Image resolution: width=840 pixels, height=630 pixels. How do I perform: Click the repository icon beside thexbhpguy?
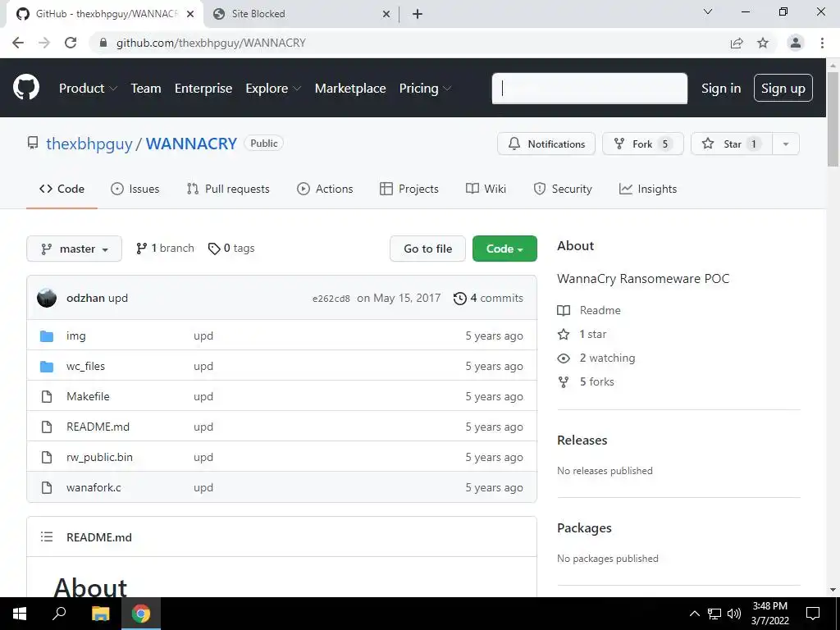(33, 143)
